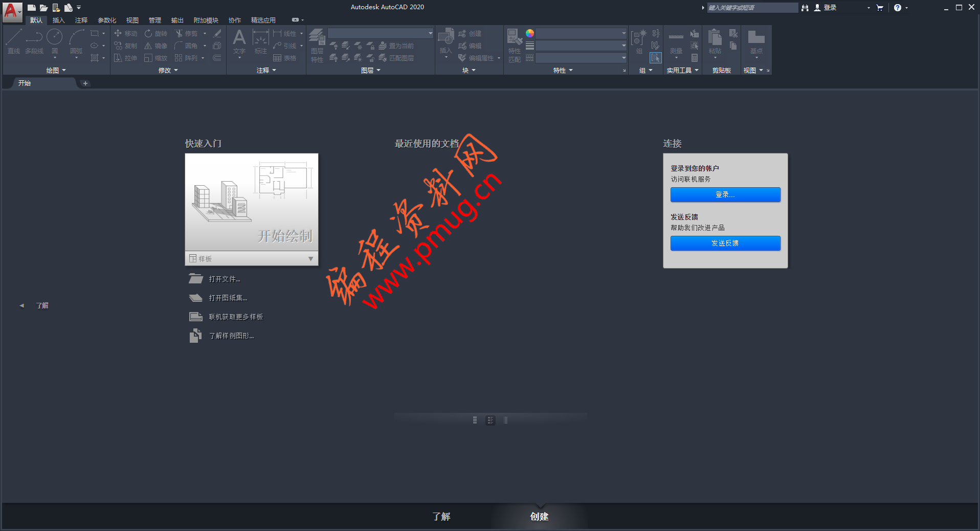Click the Open file icon in quick access

coord(44,8)
